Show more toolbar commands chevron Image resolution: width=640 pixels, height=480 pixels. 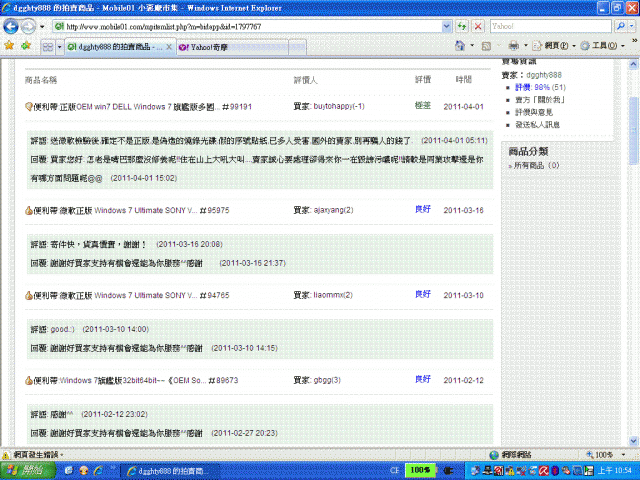[x=635, y=40]
